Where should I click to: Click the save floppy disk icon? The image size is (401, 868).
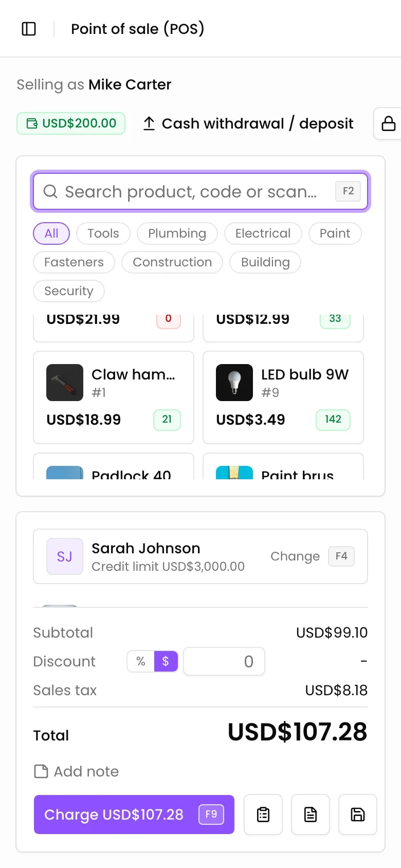[x=358, y=815]
